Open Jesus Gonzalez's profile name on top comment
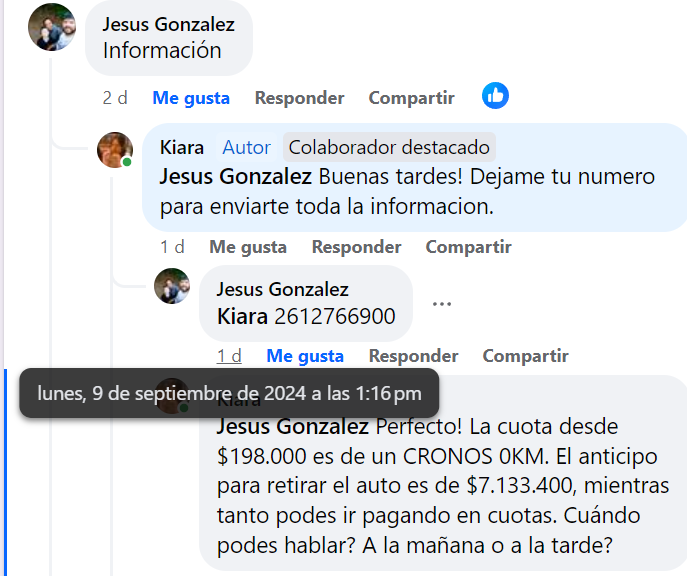This screenshot has height=576, width=687. pyautogui.click(x=169, y=24)
